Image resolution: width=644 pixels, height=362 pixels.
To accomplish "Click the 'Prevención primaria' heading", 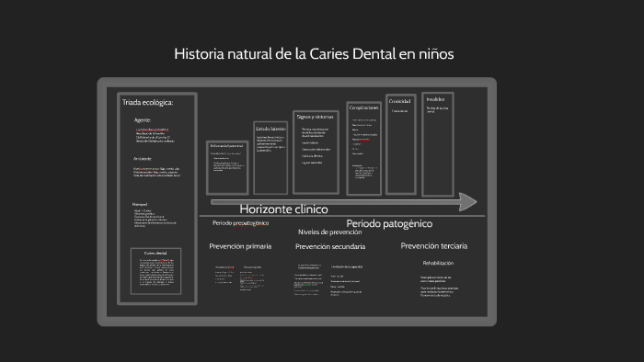I will 240,246.
